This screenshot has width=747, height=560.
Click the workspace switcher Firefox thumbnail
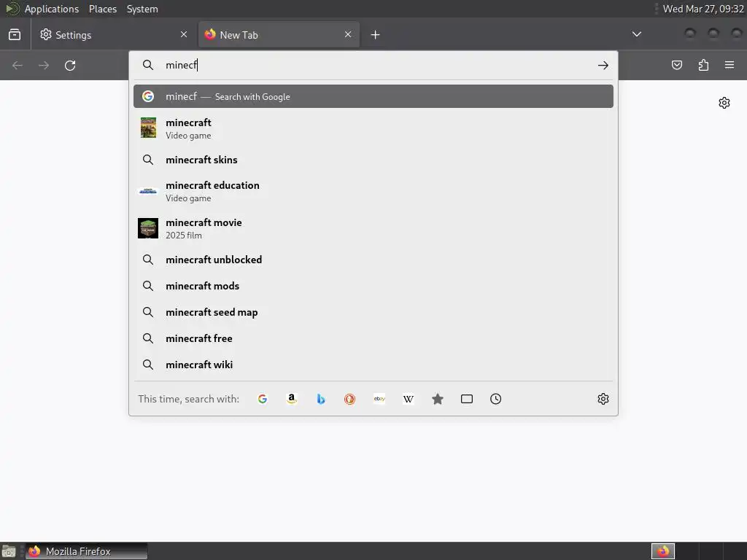pos(663,551)
